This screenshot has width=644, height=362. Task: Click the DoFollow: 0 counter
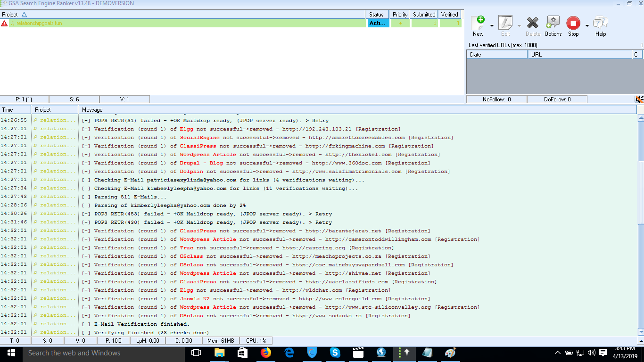[557, 99]
